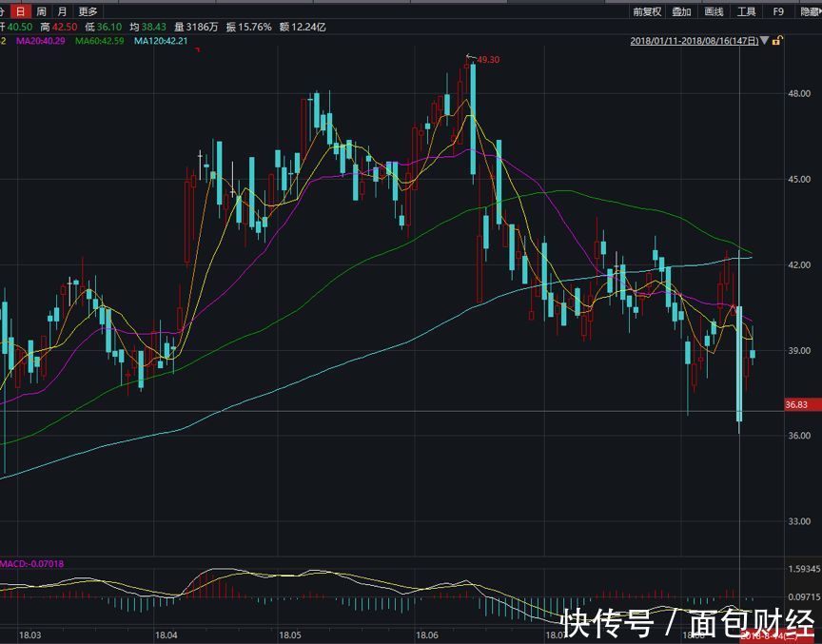Click the 叠加 overlay function
The width and height of the screenshot is (822, 644).
point(681,11)
